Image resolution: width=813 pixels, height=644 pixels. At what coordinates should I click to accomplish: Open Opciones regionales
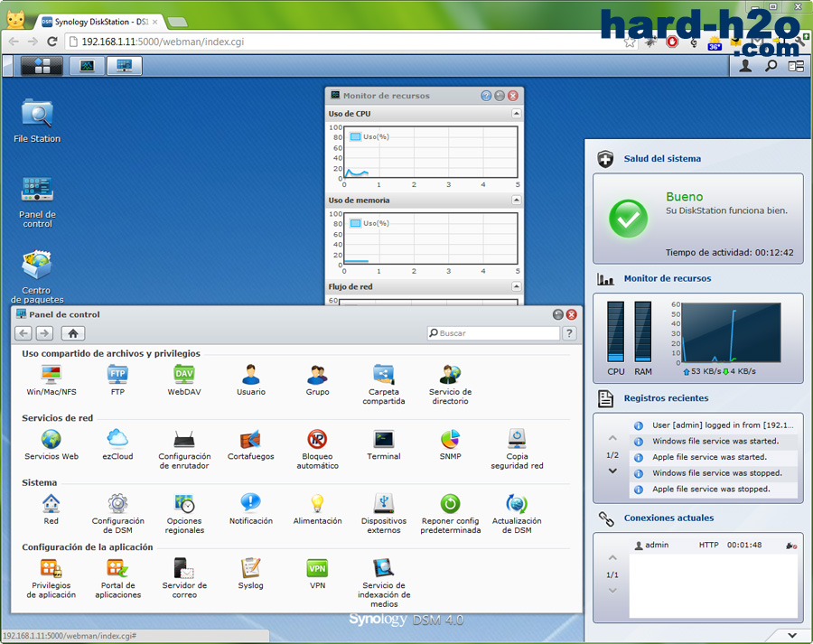184,513
